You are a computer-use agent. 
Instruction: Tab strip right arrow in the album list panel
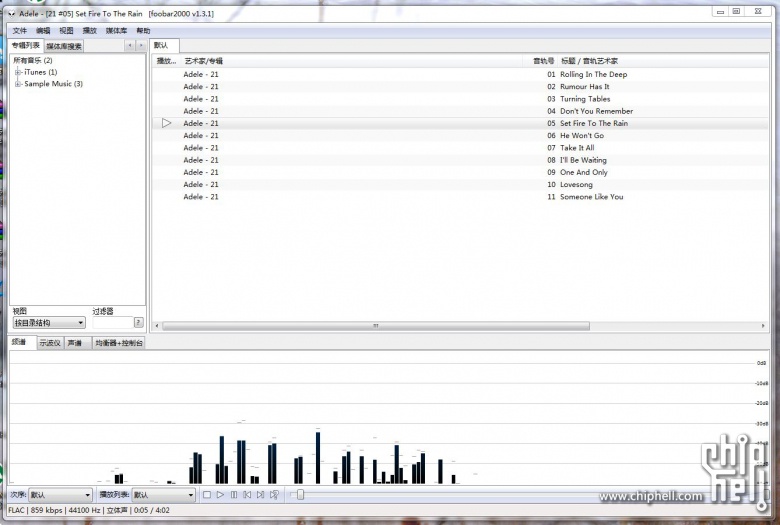coord(141,45)
